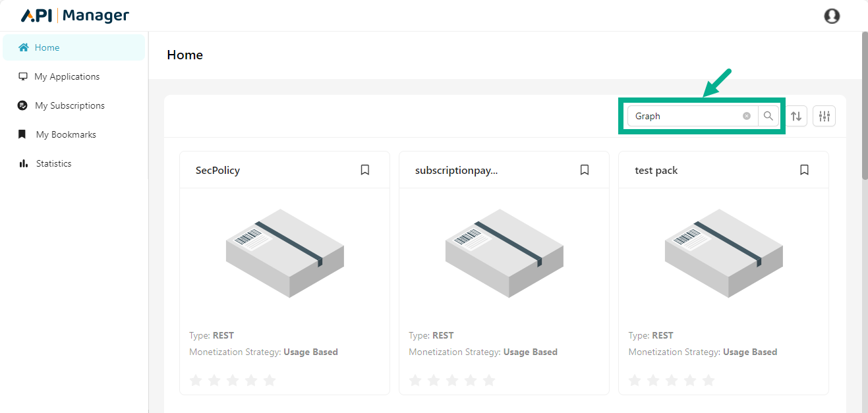Image resolution: width=868 pixels, height=413 pixels.
Task: Bookmark the test pack package
Action: pos(804,170)
